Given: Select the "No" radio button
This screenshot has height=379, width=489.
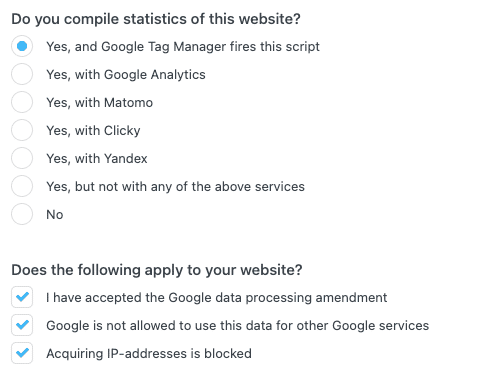Looking at the screenshot, I should pos(22,214).
